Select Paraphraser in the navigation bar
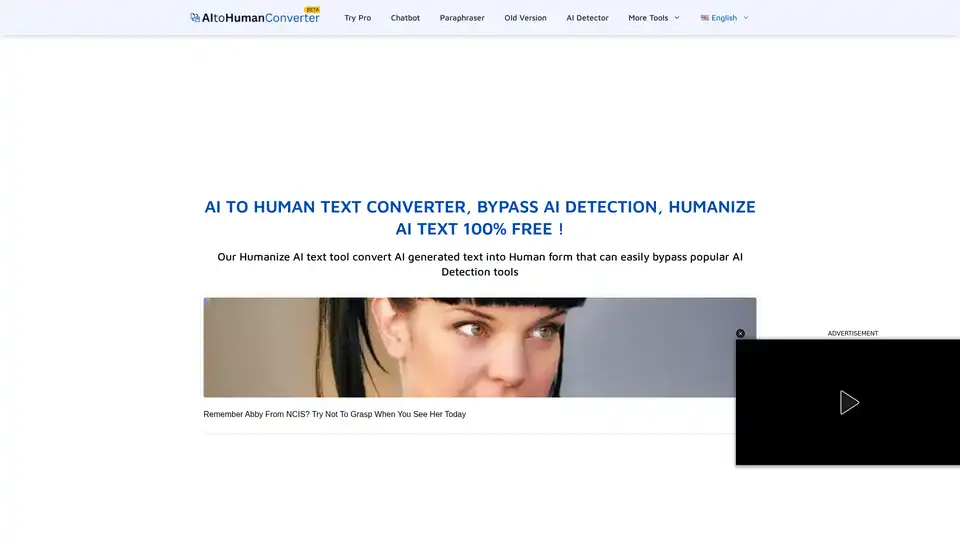960x540 pixels. click(x=462, y=18)
